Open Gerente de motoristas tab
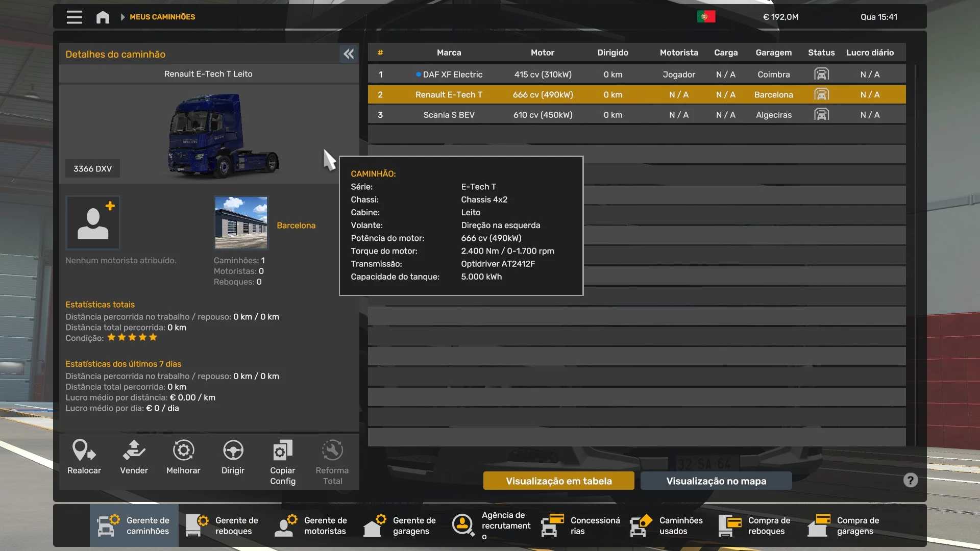 [x=311, y=525]
